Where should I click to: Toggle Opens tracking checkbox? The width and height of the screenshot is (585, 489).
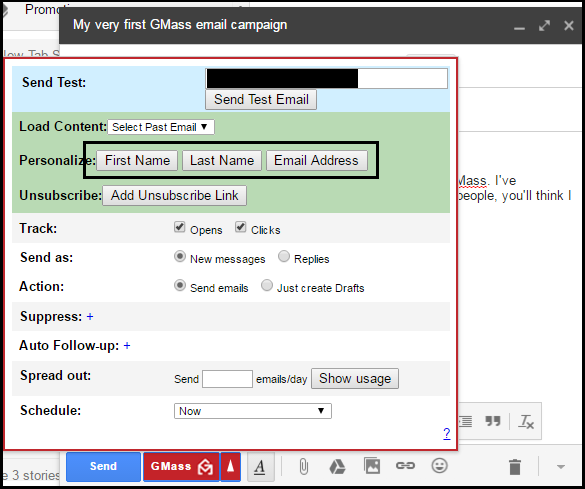180,227
